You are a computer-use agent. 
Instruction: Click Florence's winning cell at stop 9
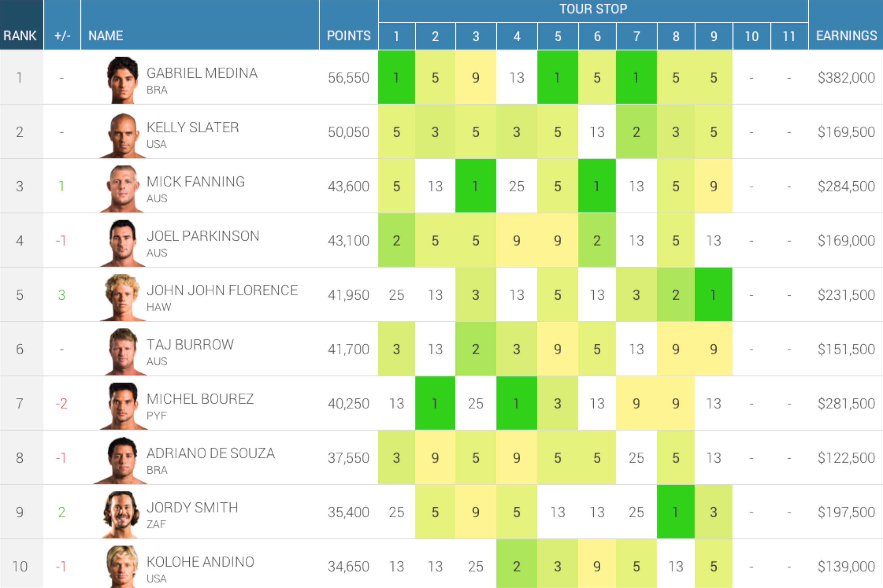pos(713,295)
